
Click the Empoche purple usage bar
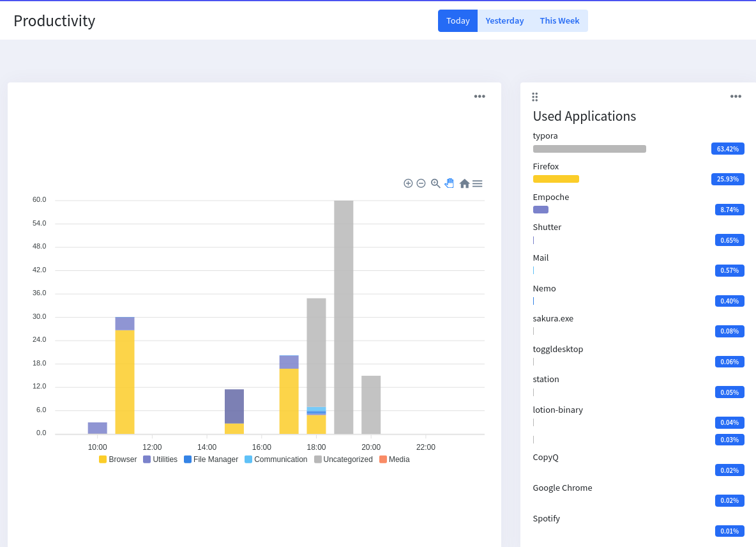540,210
